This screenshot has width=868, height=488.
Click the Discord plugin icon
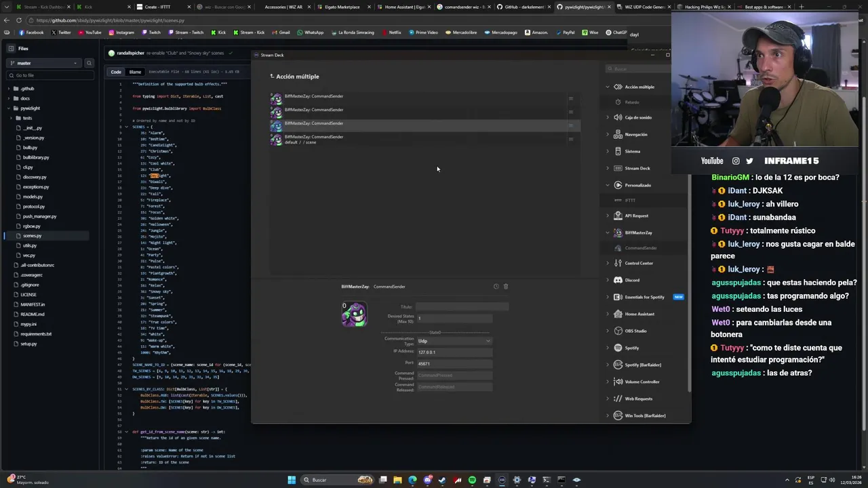tap(618, 280)
